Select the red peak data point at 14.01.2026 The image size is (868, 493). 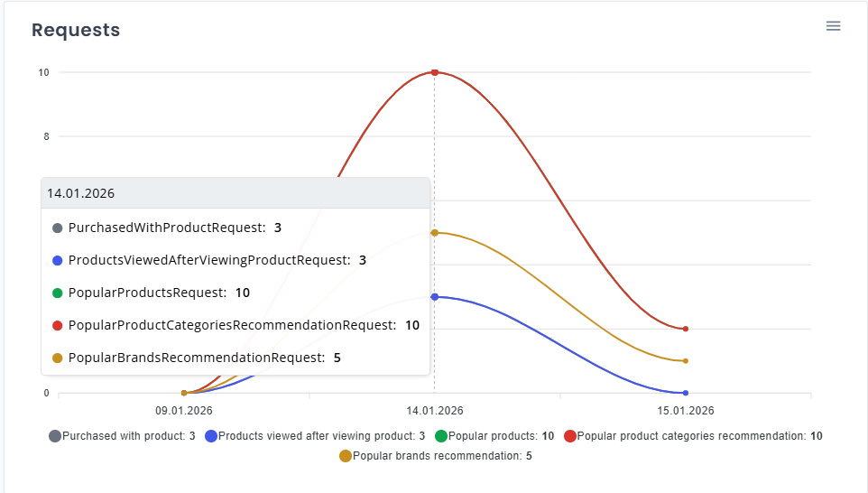tap(435, 72)
